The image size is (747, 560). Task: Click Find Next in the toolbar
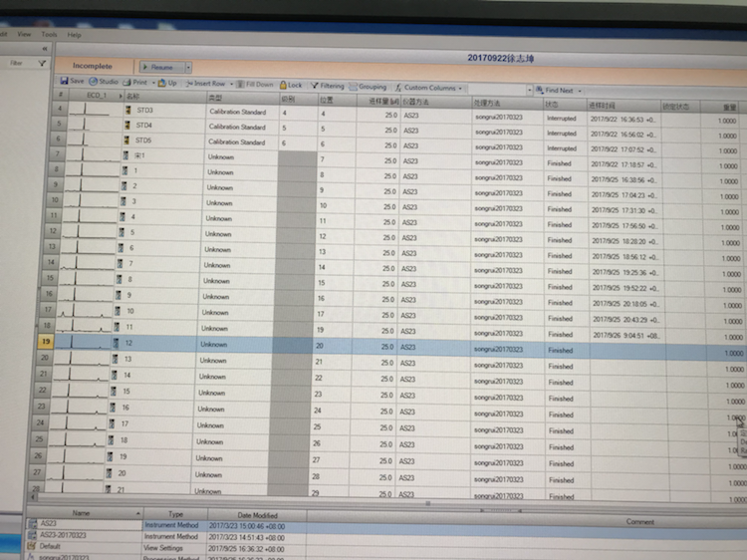(x=555, y=90)
